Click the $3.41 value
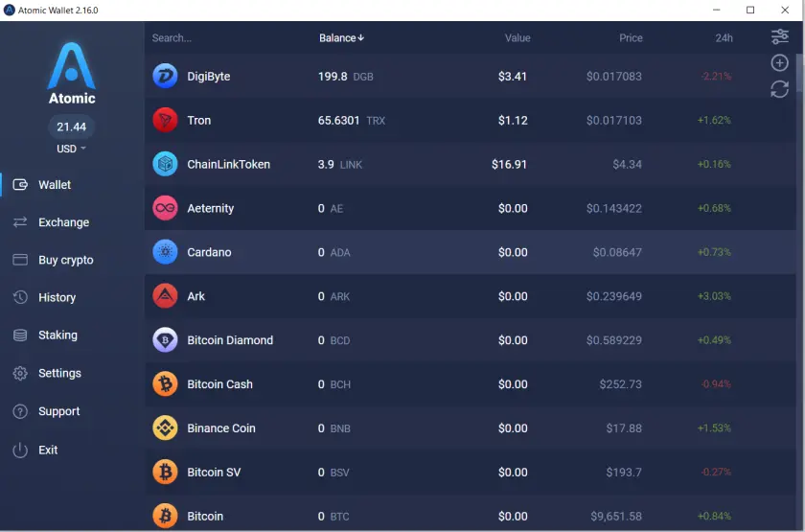The image size is (805, 532). click(513, 77)
